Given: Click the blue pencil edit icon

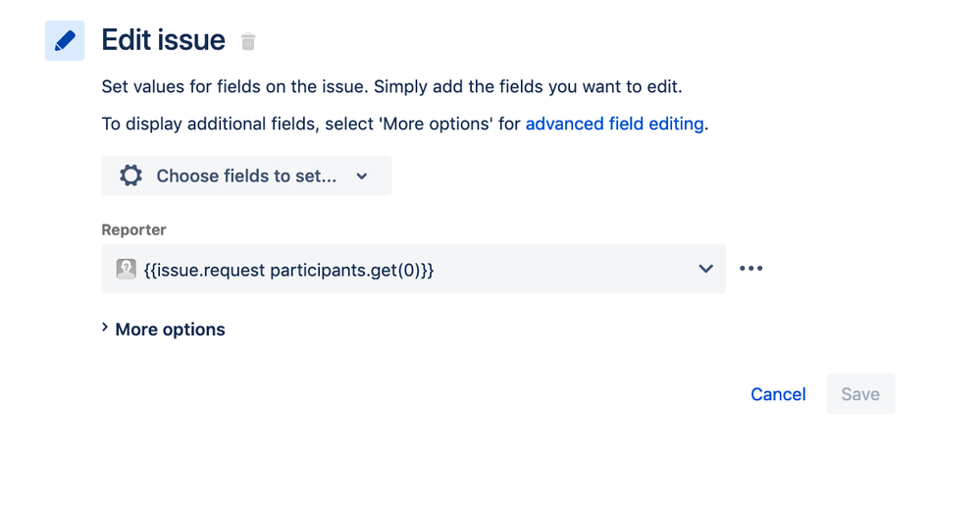Looking at the screenshot, I should (65, 41).
